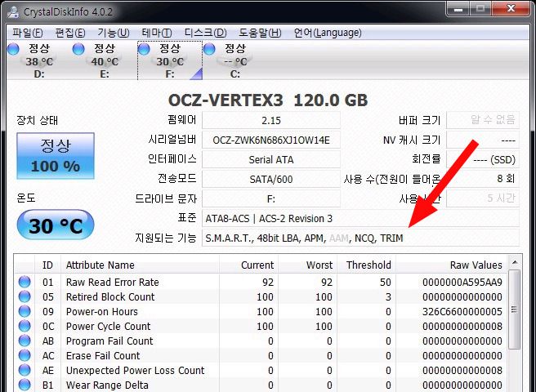The width and height of the screenshot is (536, 392).
Task: Click status orb of Raw Read Error Rate row
Action: [x=25, y=282]
